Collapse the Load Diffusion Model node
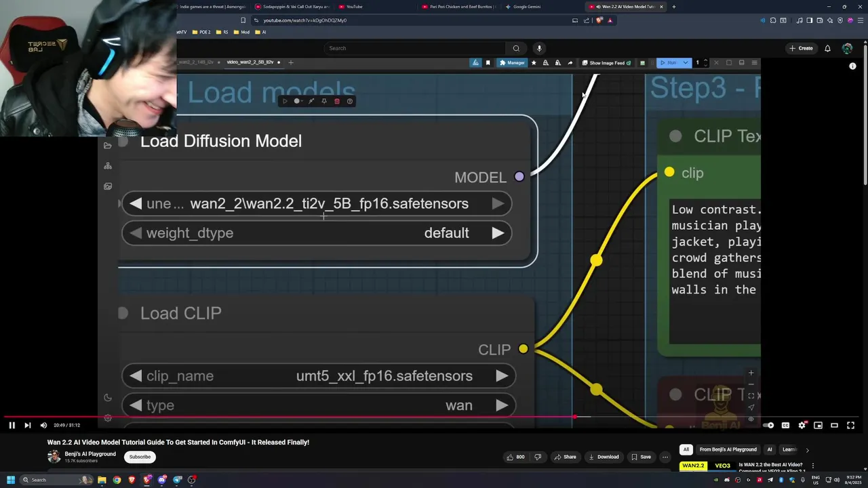868x488 pixels. pyautogui.click(x=123, y=142)
